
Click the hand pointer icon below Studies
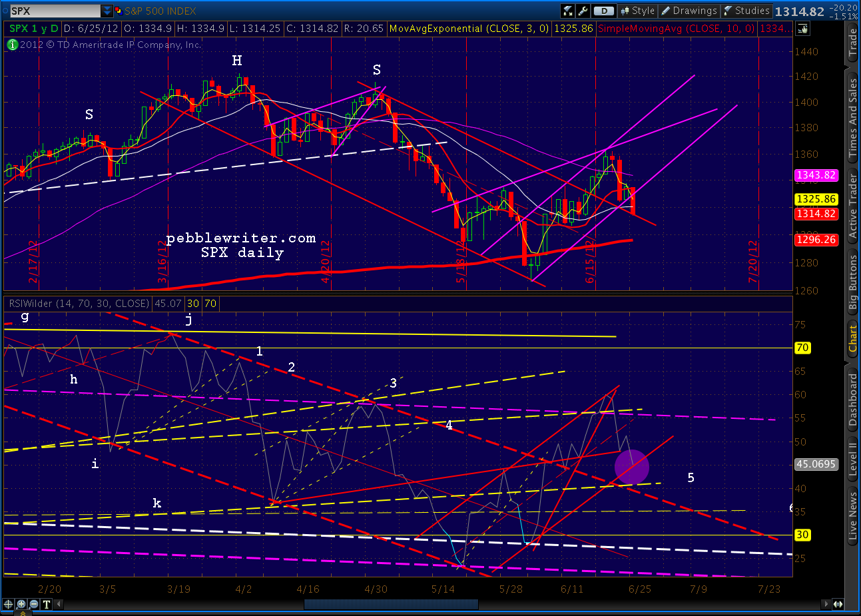tap(802, 29)
